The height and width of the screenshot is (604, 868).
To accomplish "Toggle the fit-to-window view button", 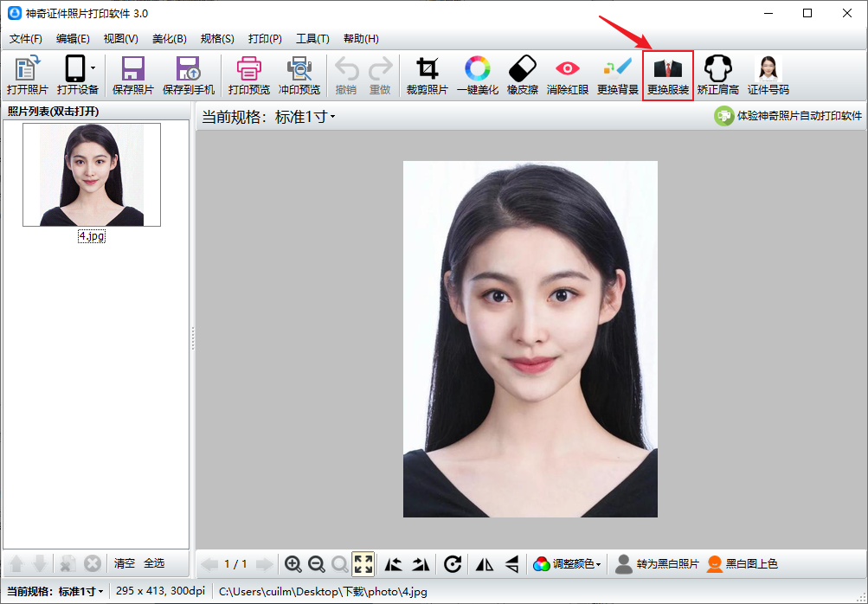I will pos(363,564).
